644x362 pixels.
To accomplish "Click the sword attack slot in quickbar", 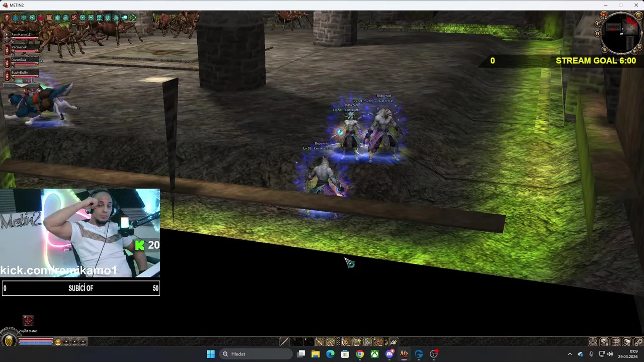I will (284, 342).
